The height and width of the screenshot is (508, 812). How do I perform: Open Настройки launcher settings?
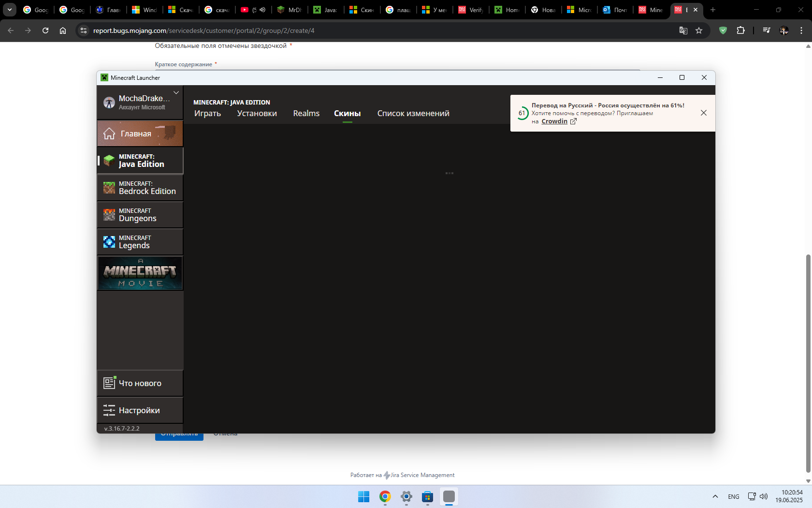[140, 410]
